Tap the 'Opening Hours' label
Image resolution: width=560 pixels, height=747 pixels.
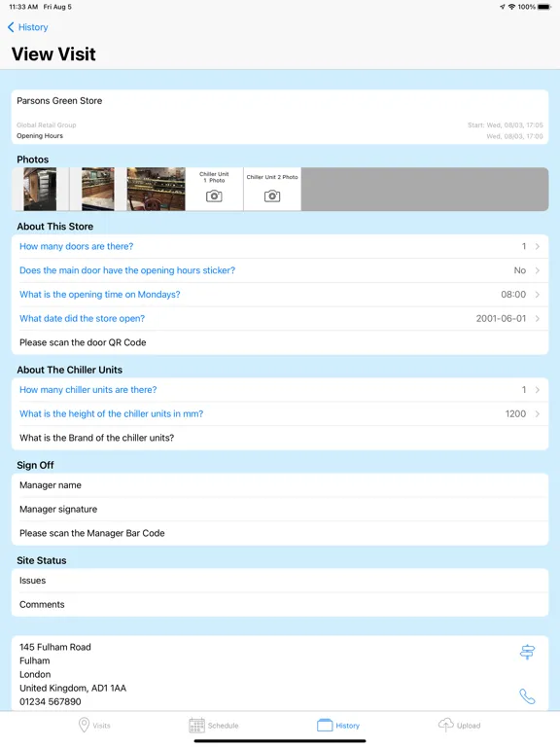pyautogui.click(x=40, y=136)
